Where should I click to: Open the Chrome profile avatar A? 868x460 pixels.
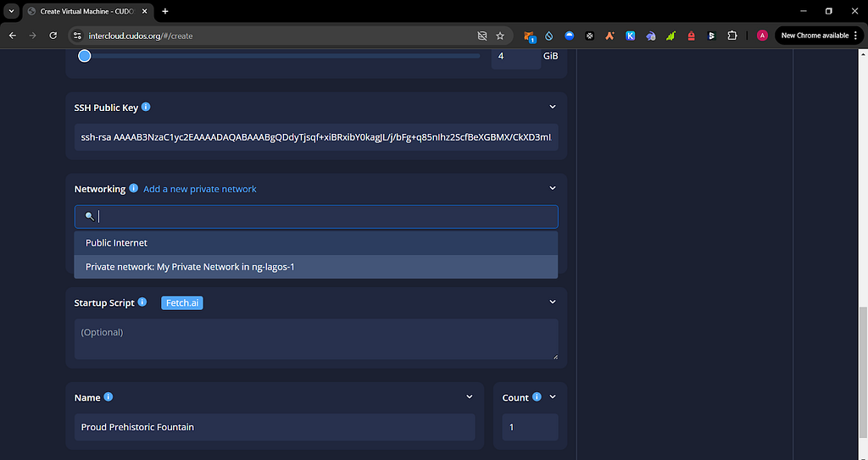click(x=762, y=36)
